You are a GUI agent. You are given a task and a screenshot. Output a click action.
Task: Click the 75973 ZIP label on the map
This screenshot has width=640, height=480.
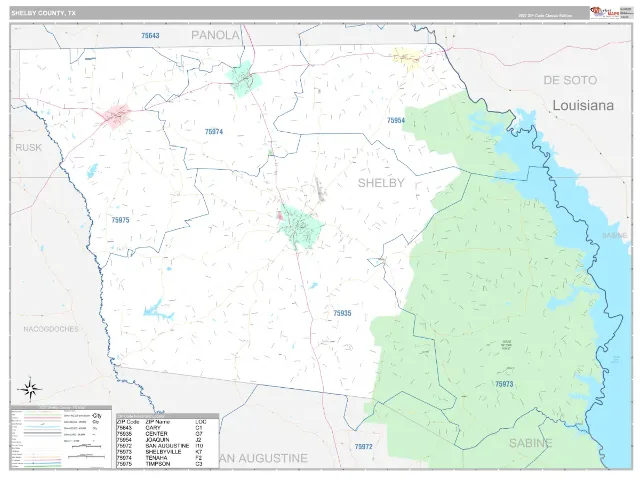(x=504, y=384)
